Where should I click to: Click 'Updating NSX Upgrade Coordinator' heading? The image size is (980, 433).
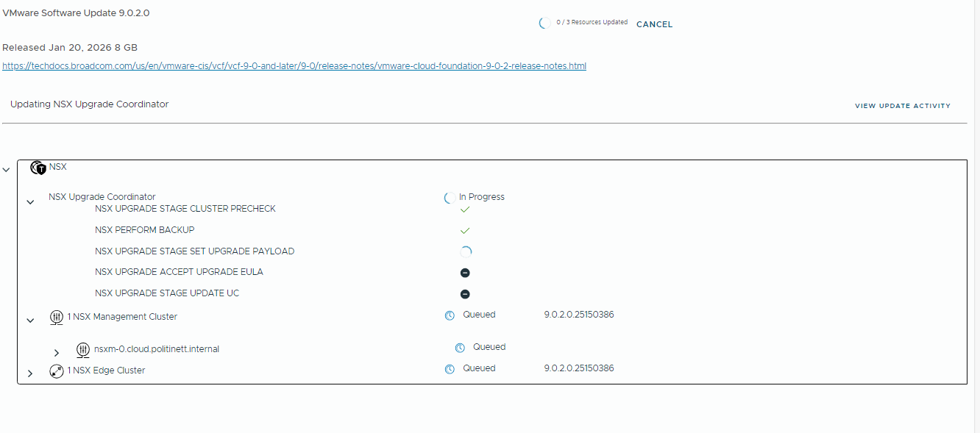click(x=90, y=104)
